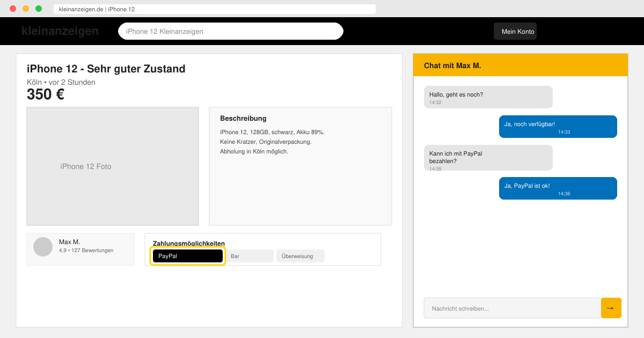The height and width of the screenshot is (338, 644).
Task: Click the kleinanzeigen logo
Action: tap(60, 31)
